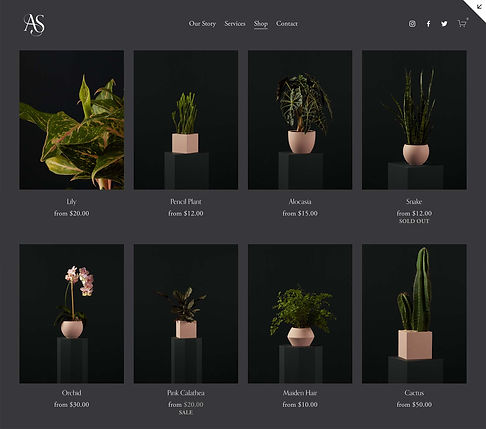This screenshot has height=429, width=486.
Task: Click the collapse arrow in the corner
Action: click(479, 6)
